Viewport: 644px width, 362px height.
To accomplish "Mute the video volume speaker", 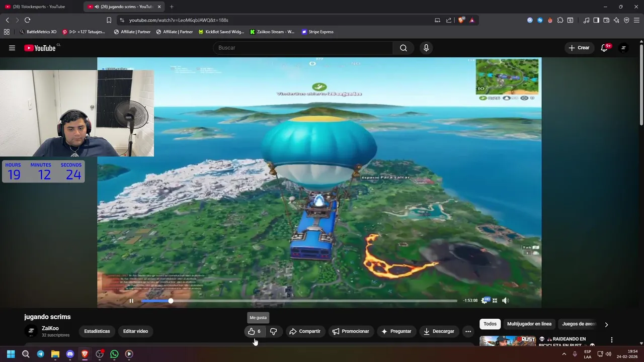I will [506, 300].
